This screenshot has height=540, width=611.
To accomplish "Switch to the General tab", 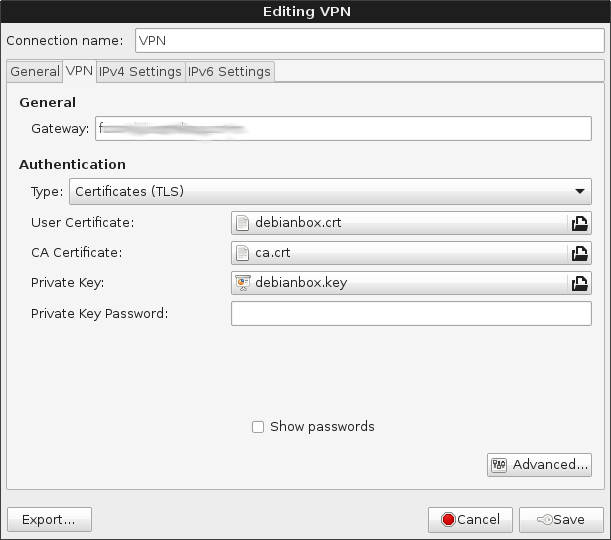I will pyautogui.click(x=35, y=72).
